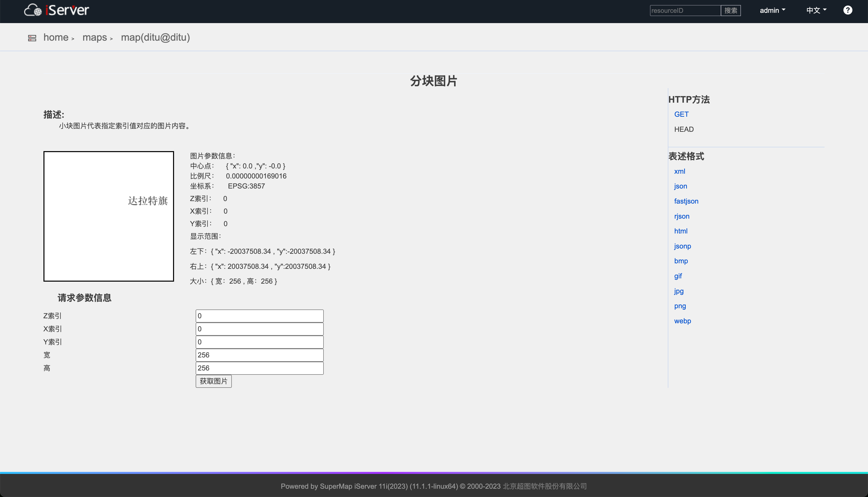868x497 pixels.
Task: Open the admin user dropdown
Action: (x=772, y=10)
